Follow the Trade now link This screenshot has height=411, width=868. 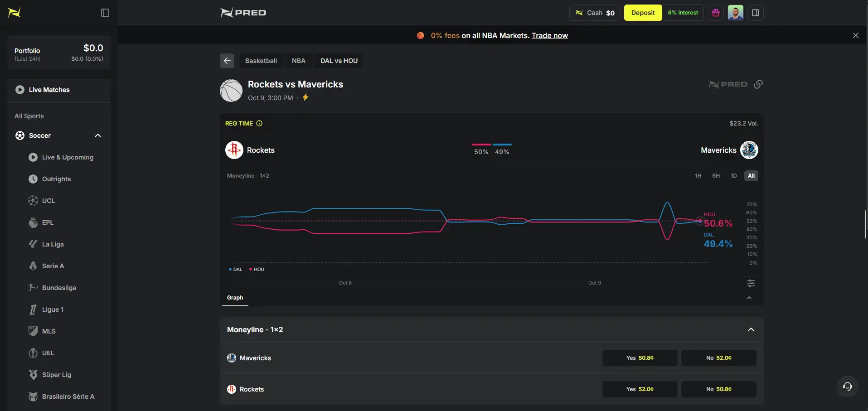(549, 35)
